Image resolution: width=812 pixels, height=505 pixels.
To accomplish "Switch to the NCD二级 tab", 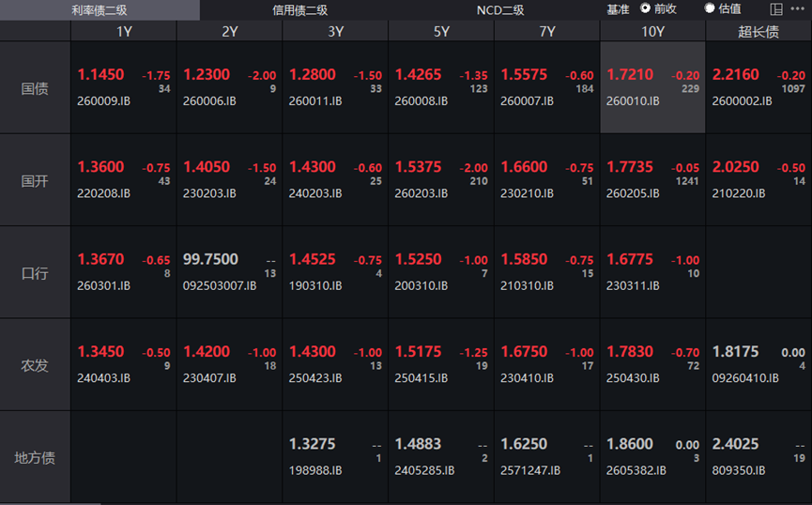I will coord(499,9).
